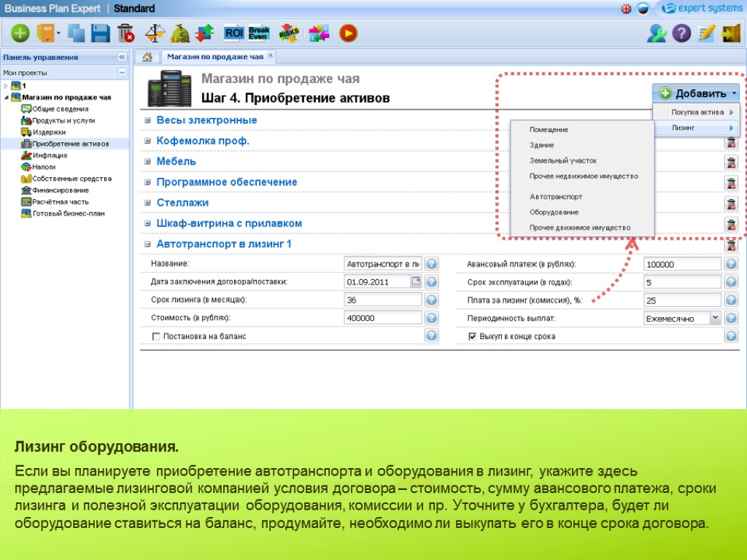Expand the Стеллажи section

pos(147,203)
